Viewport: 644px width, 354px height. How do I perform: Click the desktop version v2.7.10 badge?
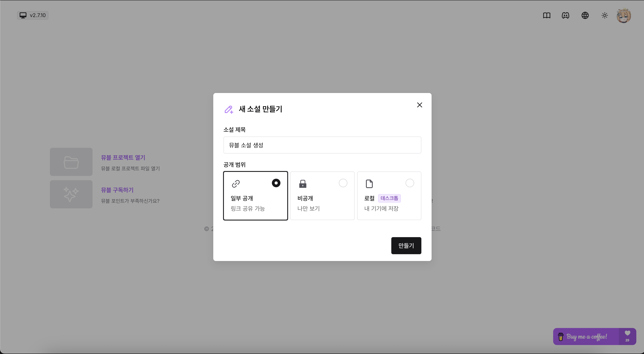click(x=33, y=15)
